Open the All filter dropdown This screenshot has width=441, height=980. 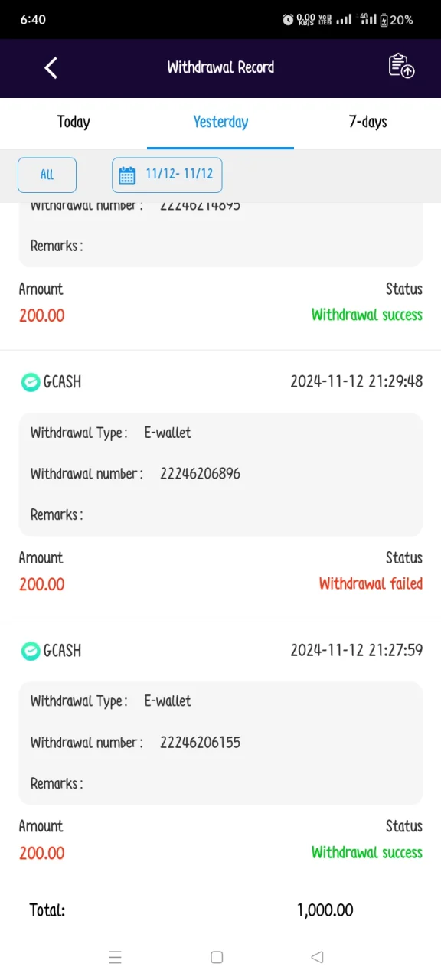pos(47,175)
